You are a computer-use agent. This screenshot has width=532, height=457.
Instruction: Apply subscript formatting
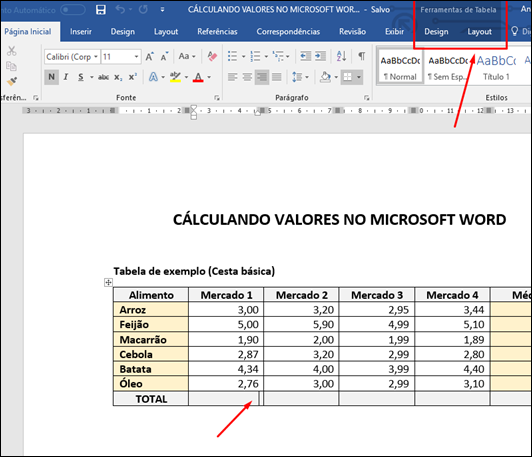(118, 77)
